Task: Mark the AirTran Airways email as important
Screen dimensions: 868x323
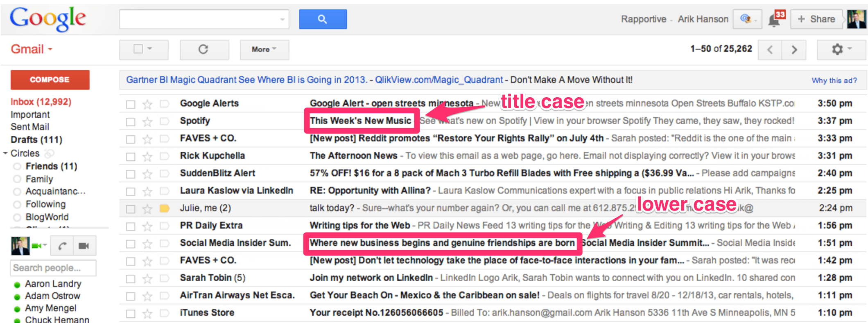Action: click(x=165, y=296)
